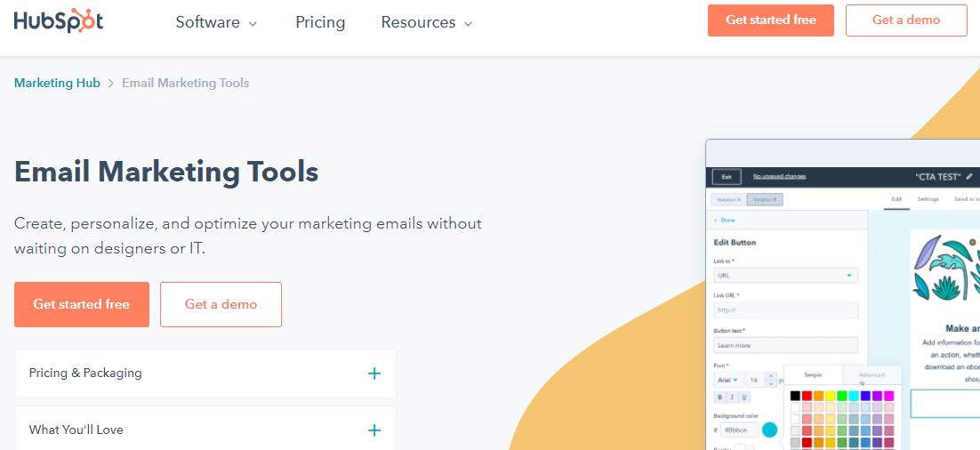Click the No unsaved changes link
This screenshot has width=980, height=450.
[779, 176]
